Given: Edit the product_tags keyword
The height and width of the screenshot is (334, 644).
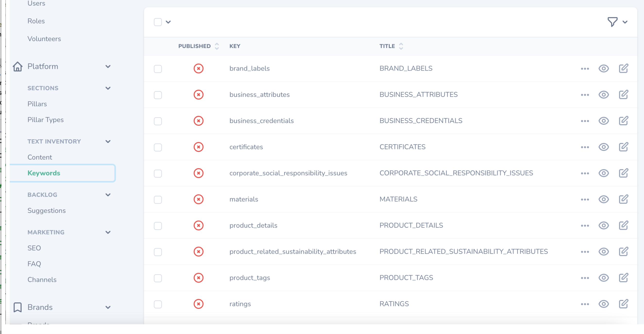Looking at the screenshot, I should [x=623, y=277].
